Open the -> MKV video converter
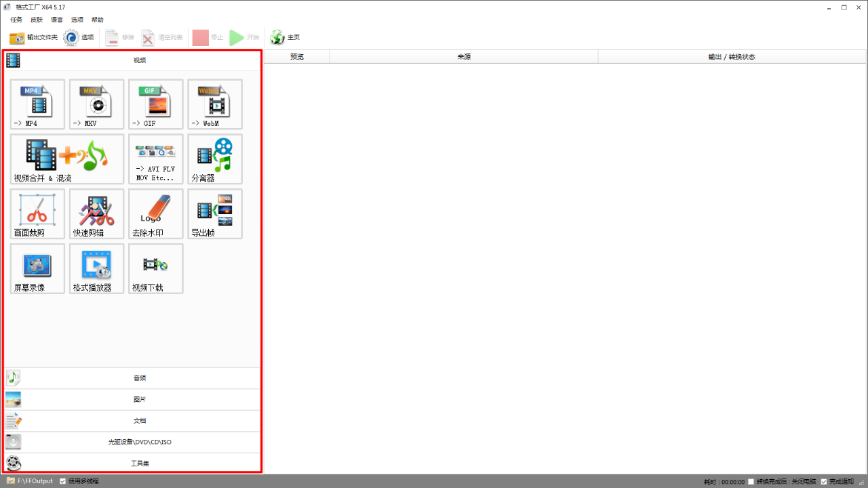Image resolution: width=868 pixels, height=488 pixels. 97,104
